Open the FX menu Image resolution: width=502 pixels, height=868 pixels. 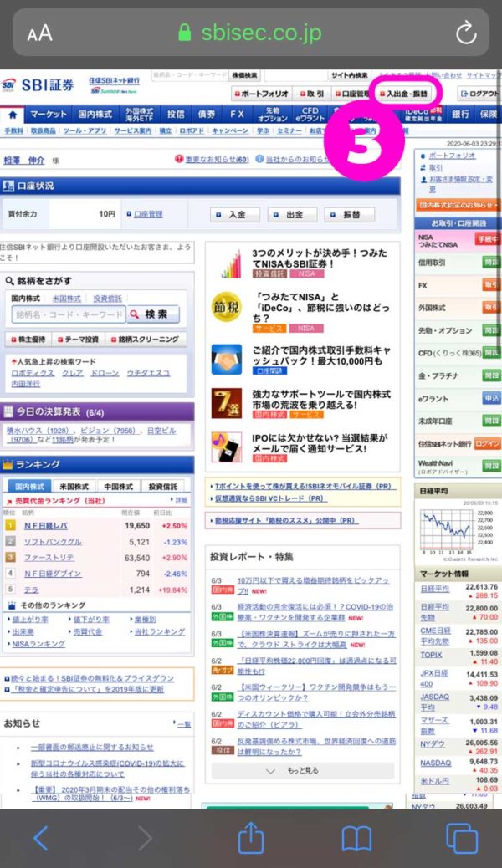click(x=237, y=115)
